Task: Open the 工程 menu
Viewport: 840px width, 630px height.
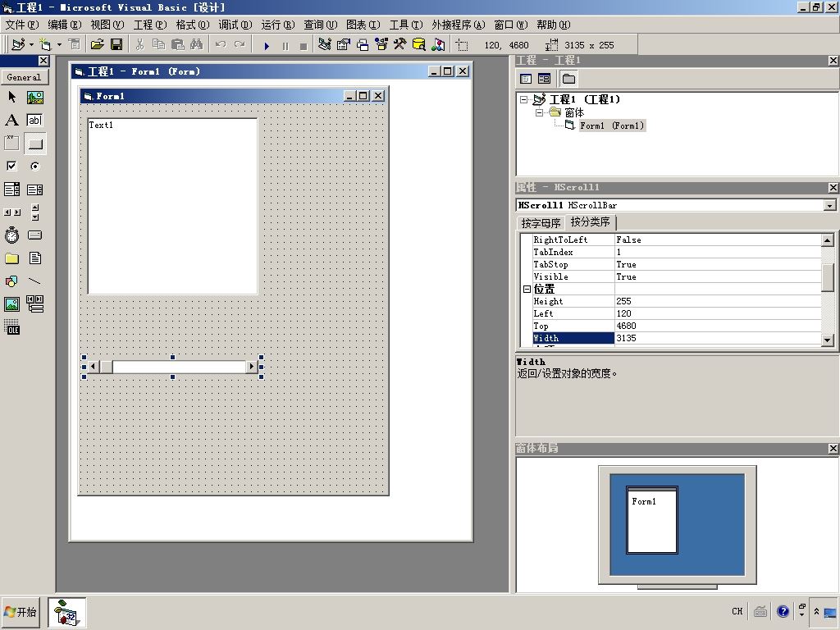Action: point(150,25)
